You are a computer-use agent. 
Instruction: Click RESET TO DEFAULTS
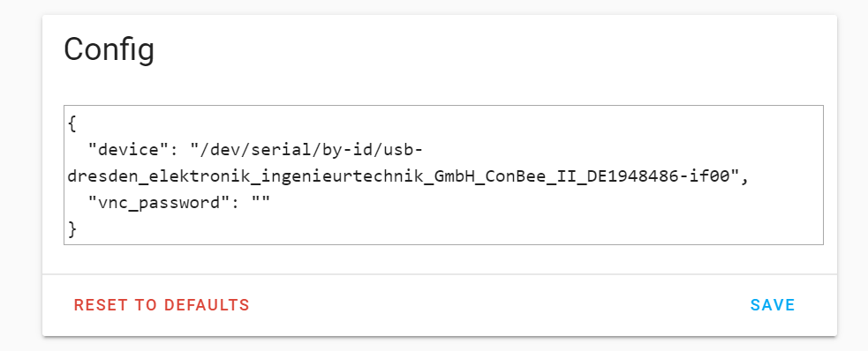click(x=162, y=305)
